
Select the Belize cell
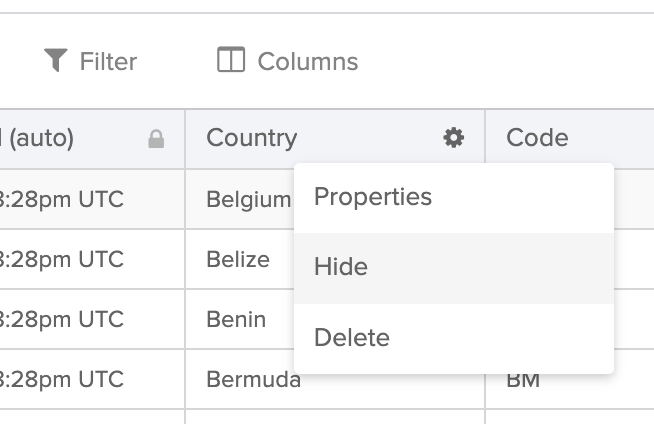point(238,260)
